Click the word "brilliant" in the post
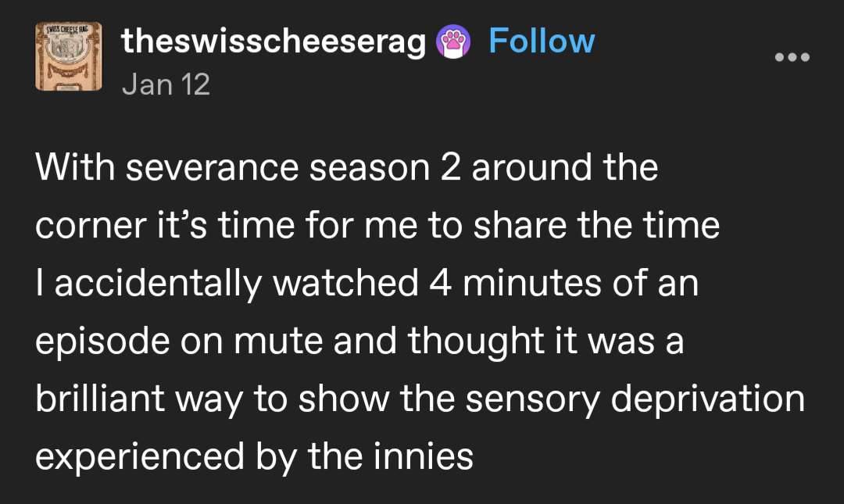844x504 pixels. pos(100,399)
